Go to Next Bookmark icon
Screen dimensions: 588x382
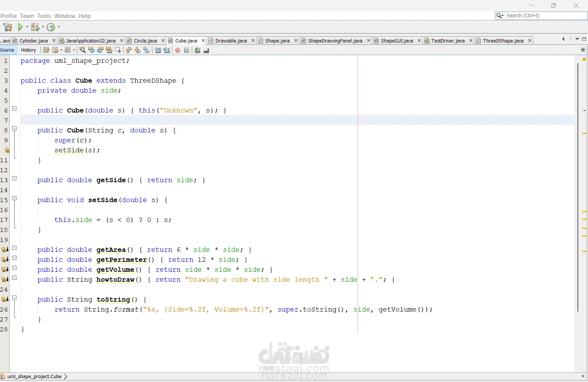tap(137, 50)
